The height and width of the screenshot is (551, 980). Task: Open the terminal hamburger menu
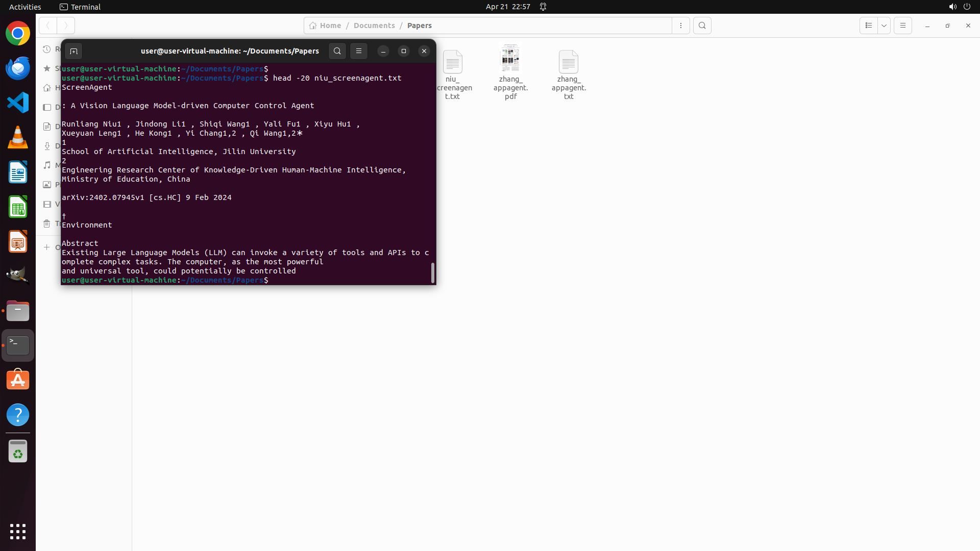(359, 51)
